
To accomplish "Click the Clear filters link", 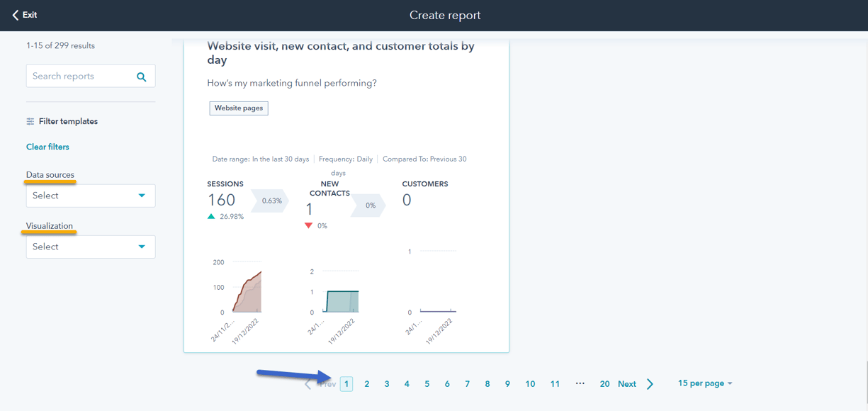I will [47, 146].
